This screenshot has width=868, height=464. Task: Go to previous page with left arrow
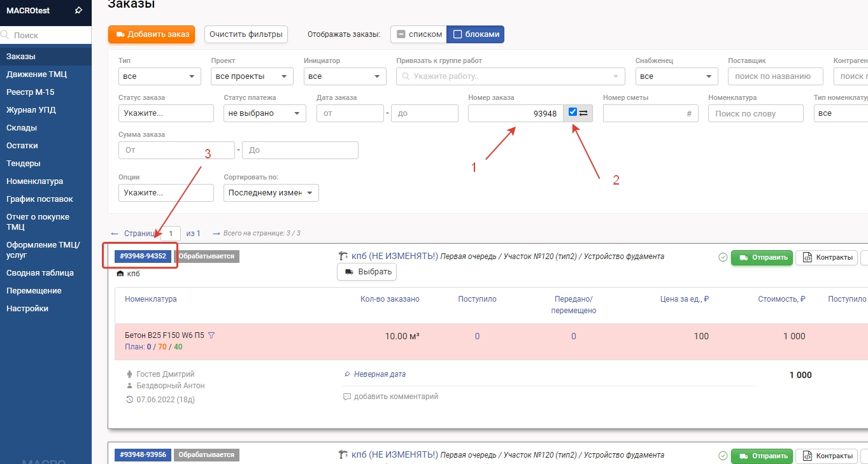click(x=115, y=234)
